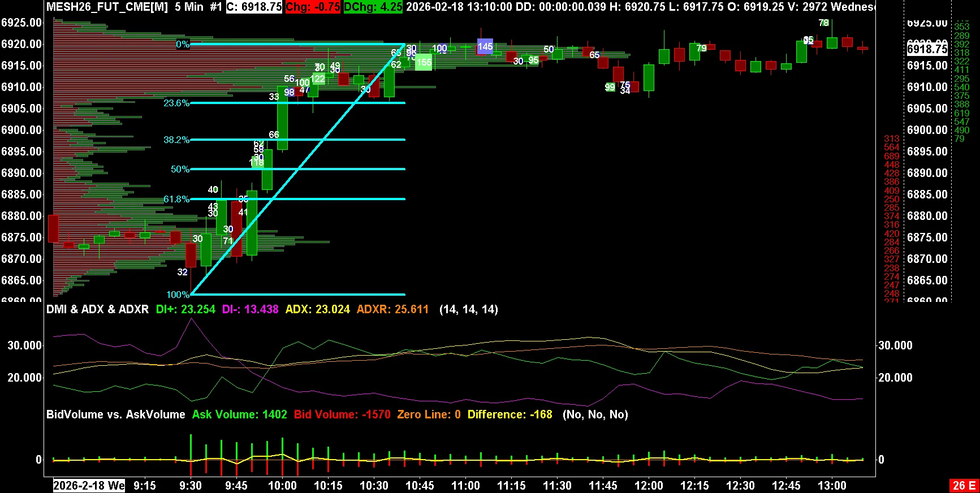Select the 61.8% Fibonacci retracement label
980x493 pixels.
[x=176, y=199]
